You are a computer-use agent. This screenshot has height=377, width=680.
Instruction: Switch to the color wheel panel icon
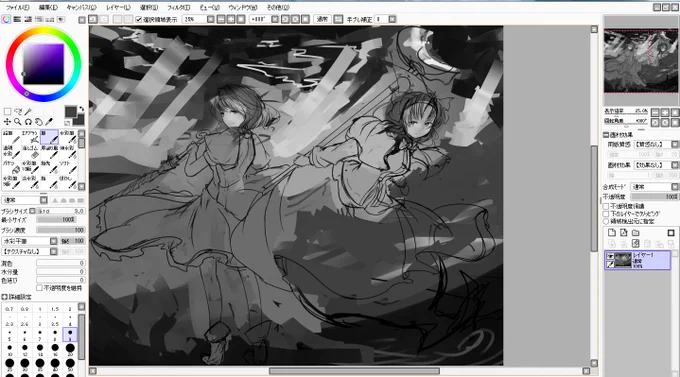6,19
